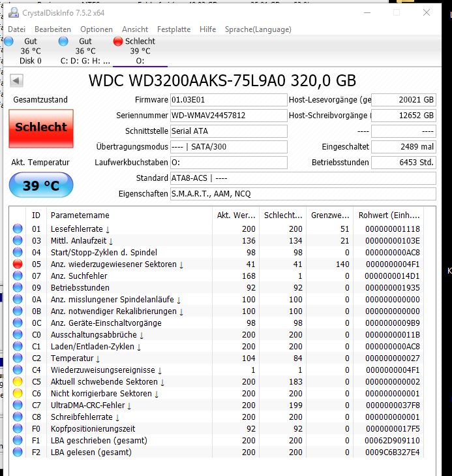Click the Schlecht... column header
Screen dimensions: 452x476
[283, 215]
